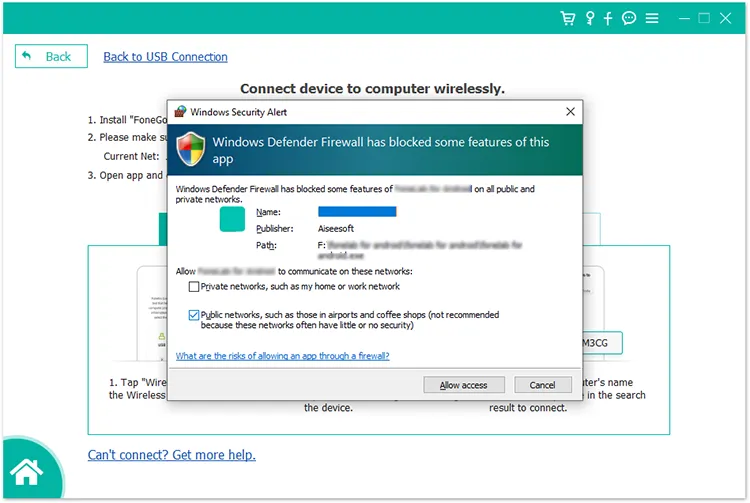Viewport: 750px width, 503px height.
Task: Minimize the application window
Action: [684, 19]
